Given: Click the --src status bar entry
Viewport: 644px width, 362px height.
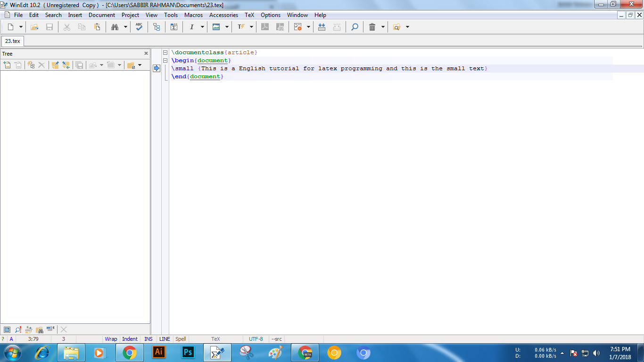Looking at the screenshot, I should point(277,339).
